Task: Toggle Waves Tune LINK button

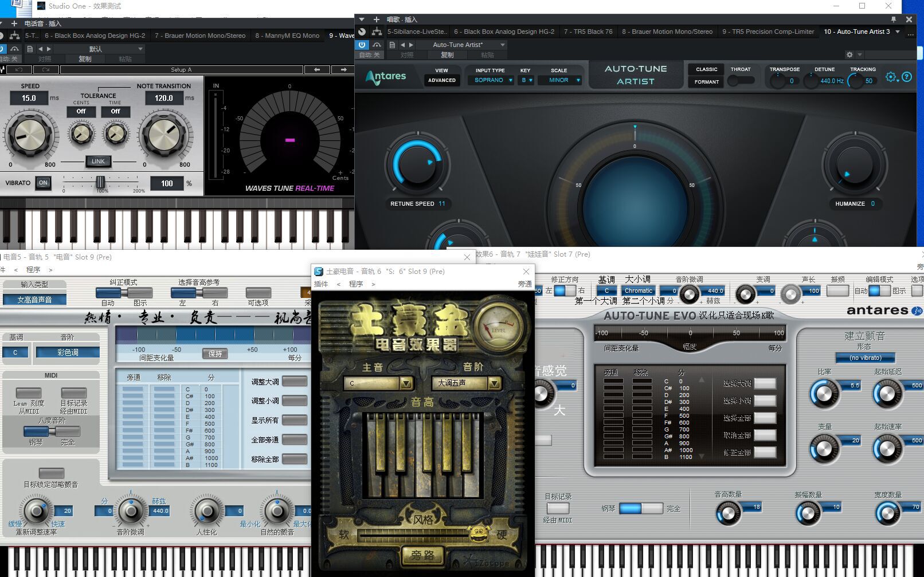Action: pyautogui.click(x=98, y=161)
